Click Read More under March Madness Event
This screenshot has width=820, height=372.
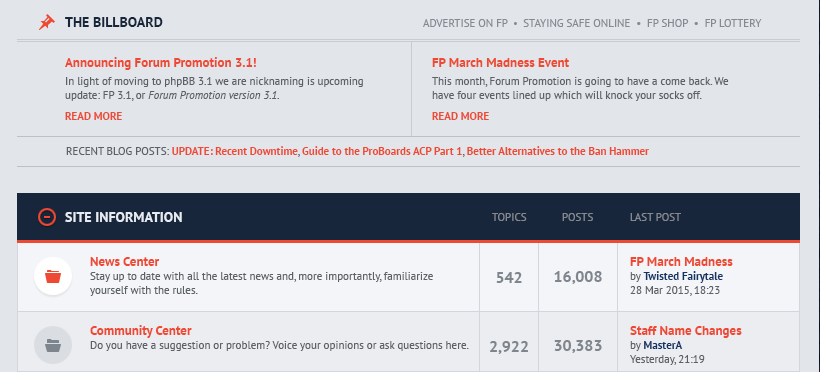(460, 116)
